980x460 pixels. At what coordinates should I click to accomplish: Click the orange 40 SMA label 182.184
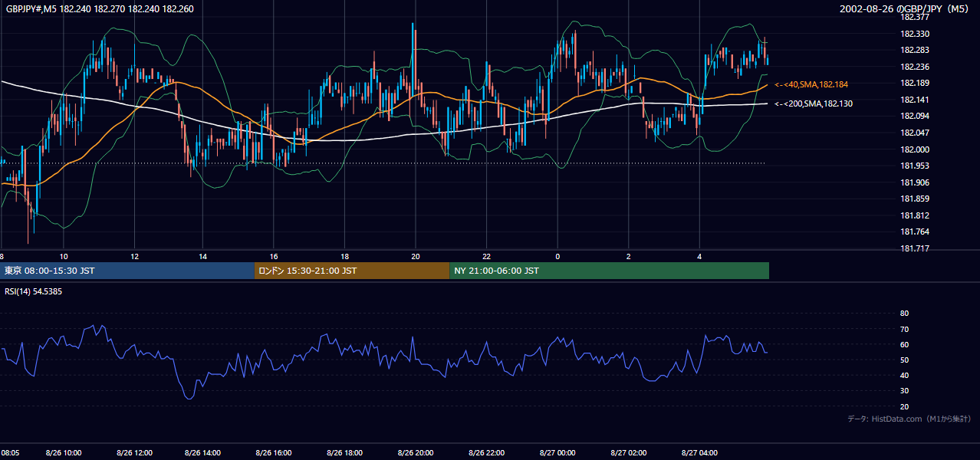811,84
